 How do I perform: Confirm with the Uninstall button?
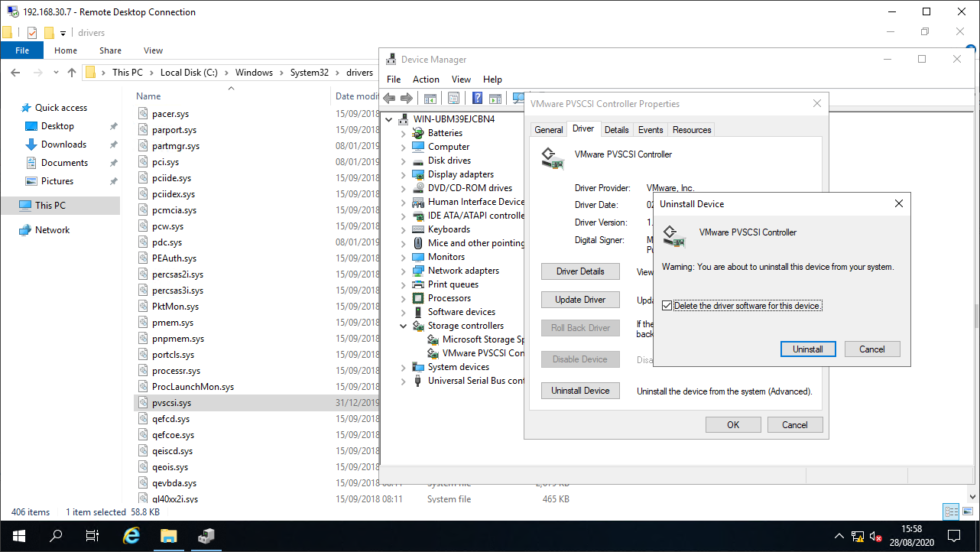pyautogui.click(x=808, y=349)
